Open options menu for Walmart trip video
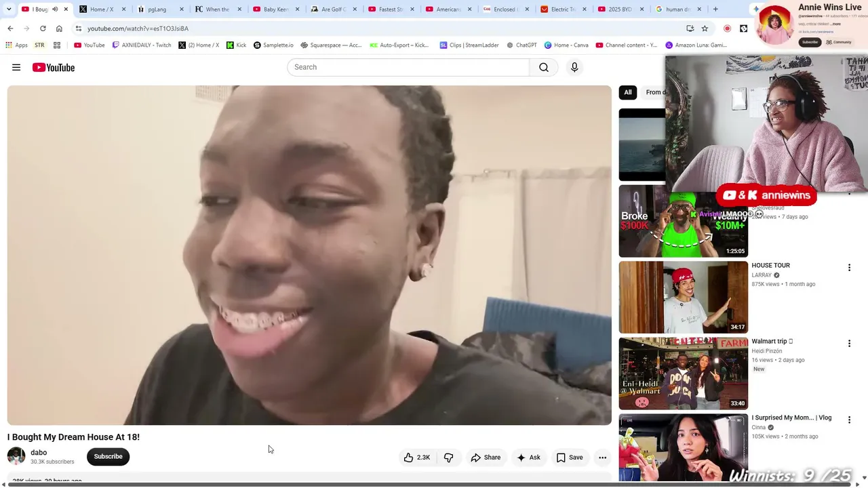The width and height of the screenshot is (868, 488). coord(849,344)
